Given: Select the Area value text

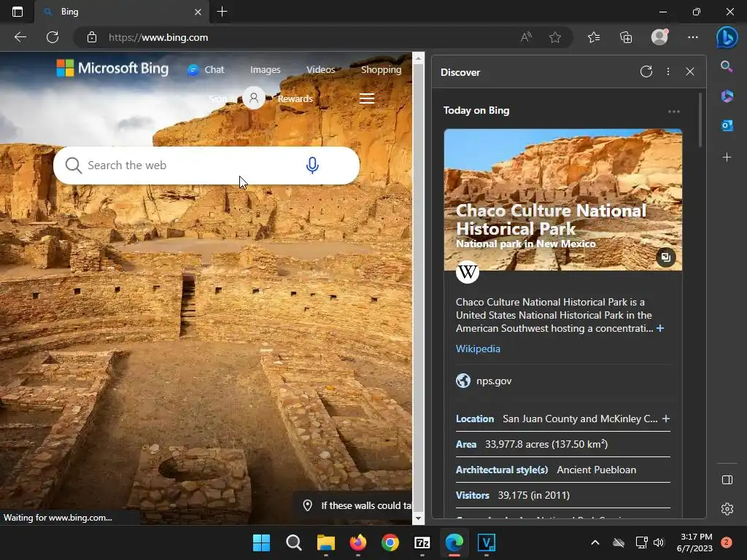Looking at the screenshot, I should point(546,444).
